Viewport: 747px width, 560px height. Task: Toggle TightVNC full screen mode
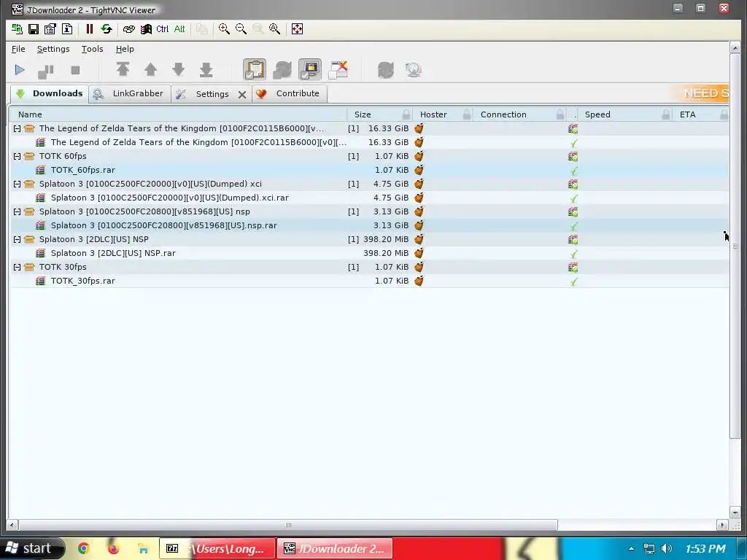[x=297, y=29]
